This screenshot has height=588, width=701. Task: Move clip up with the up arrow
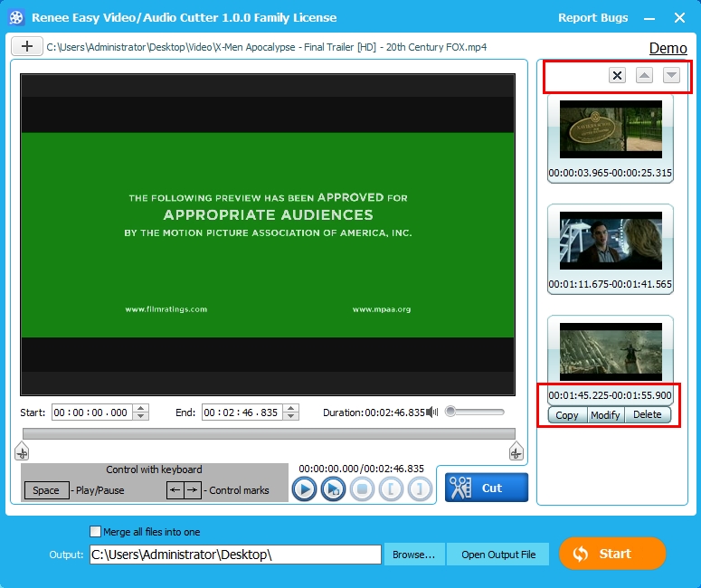(644, 76)
